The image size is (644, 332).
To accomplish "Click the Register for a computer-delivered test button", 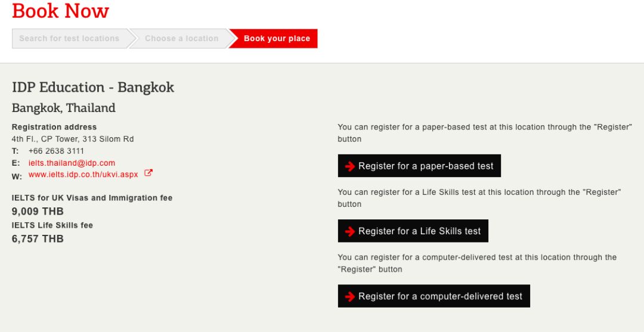I will click(434, 296).
